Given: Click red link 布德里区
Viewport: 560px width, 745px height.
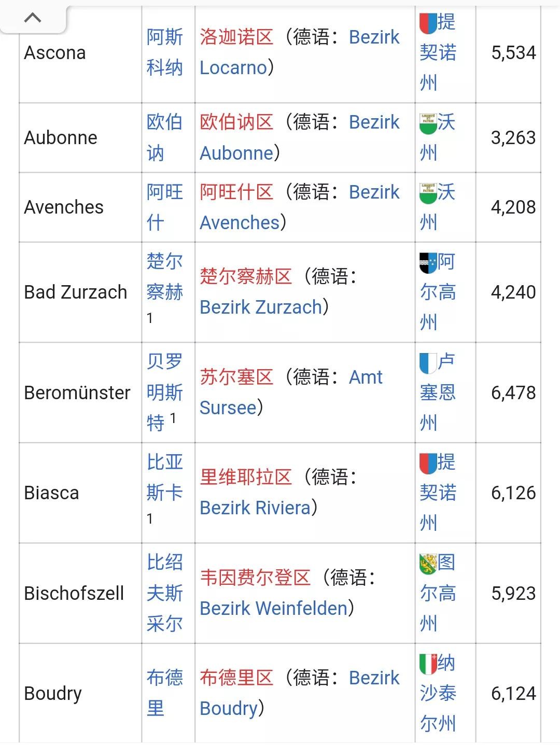Looking at the screenshot, I should point(236,678).
